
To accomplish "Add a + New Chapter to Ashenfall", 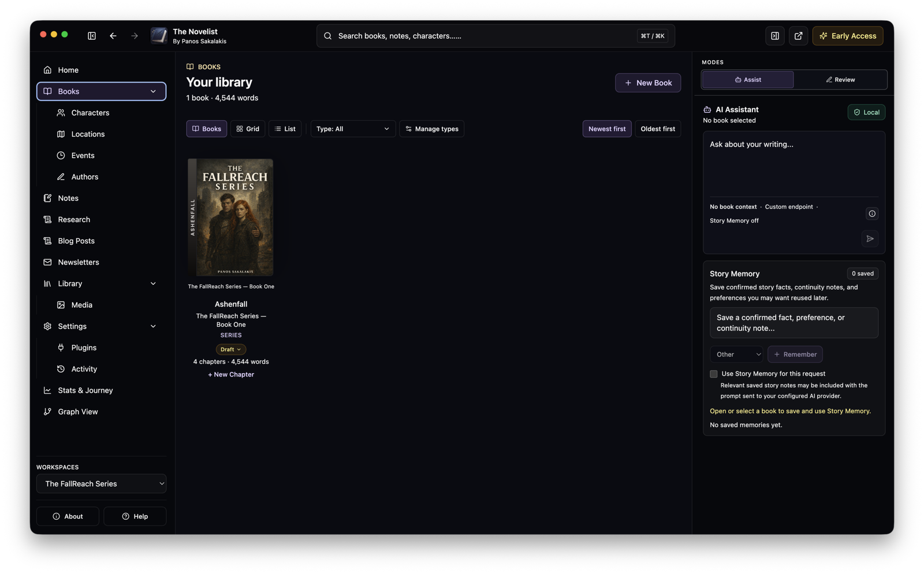I will click(x=231, y=375).
